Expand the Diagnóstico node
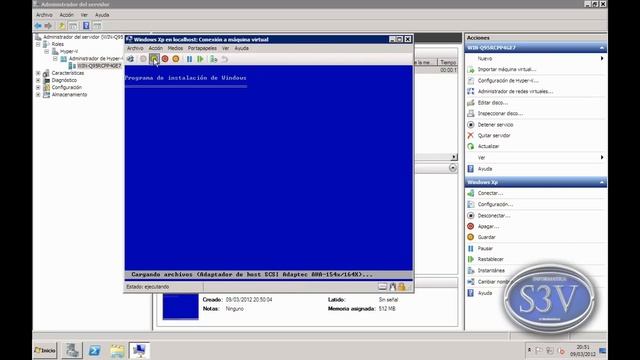Screen dimensions: 640x360 38,80
